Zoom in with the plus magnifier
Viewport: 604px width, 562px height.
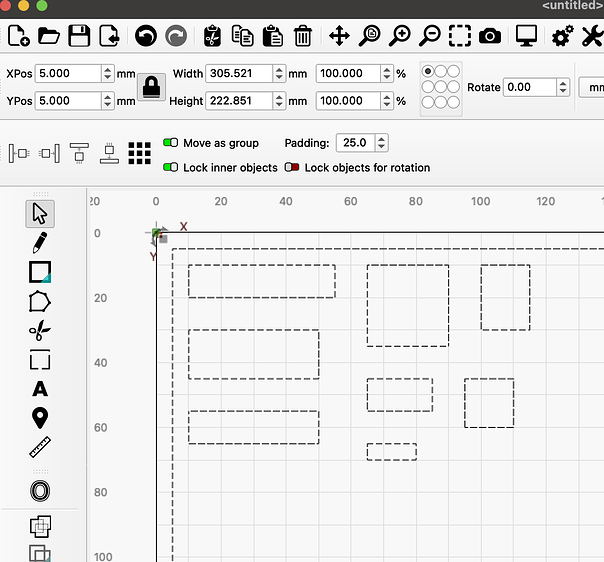click(399, 36)
